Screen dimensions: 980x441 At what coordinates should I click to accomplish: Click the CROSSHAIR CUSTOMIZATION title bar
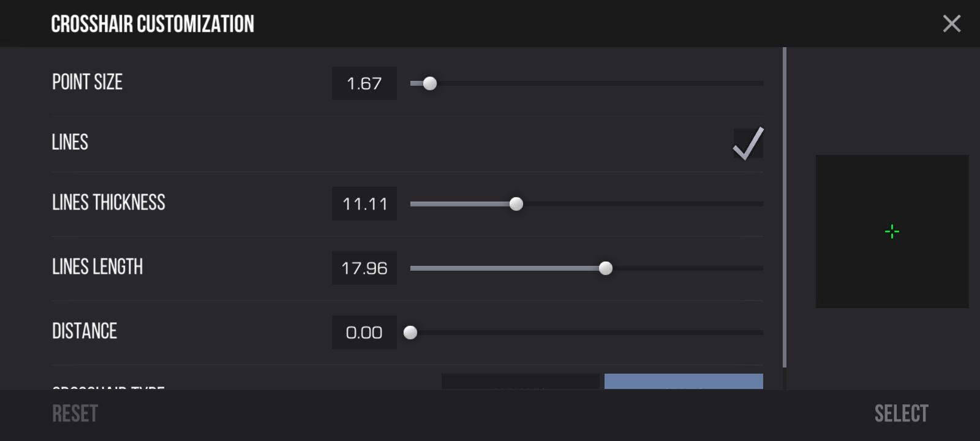coord(153,23)
